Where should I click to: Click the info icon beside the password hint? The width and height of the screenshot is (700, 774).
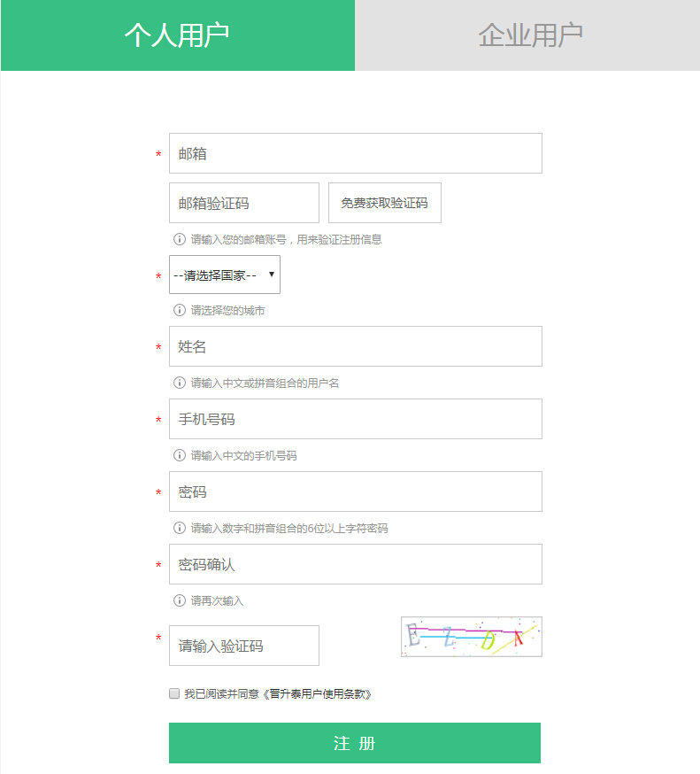coord(180,528)
